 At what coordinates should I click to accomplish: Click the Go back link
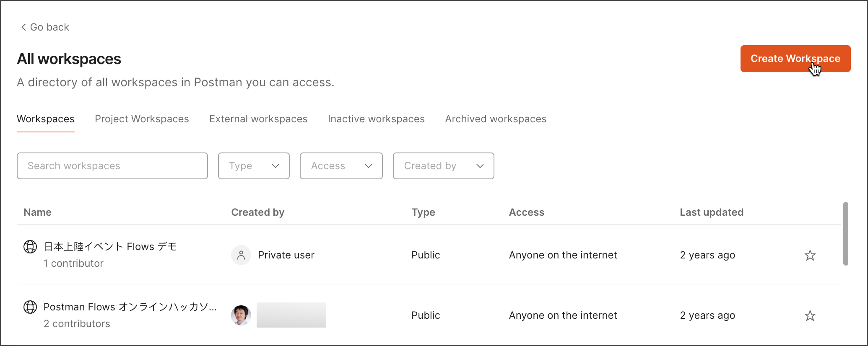tap(45, 27)
